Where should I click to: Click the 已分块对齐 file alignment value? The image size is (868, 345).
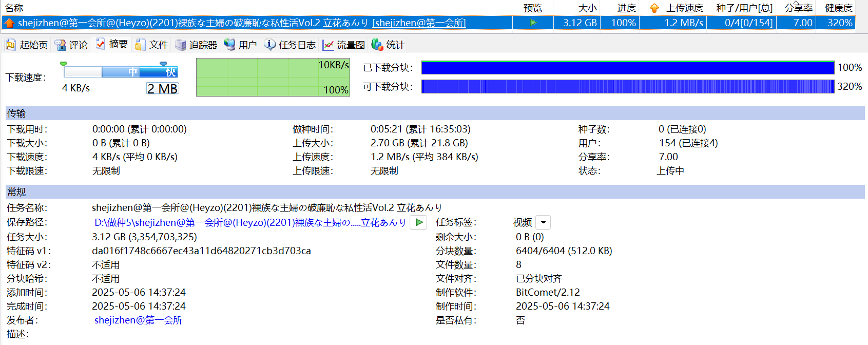[539, 279]
